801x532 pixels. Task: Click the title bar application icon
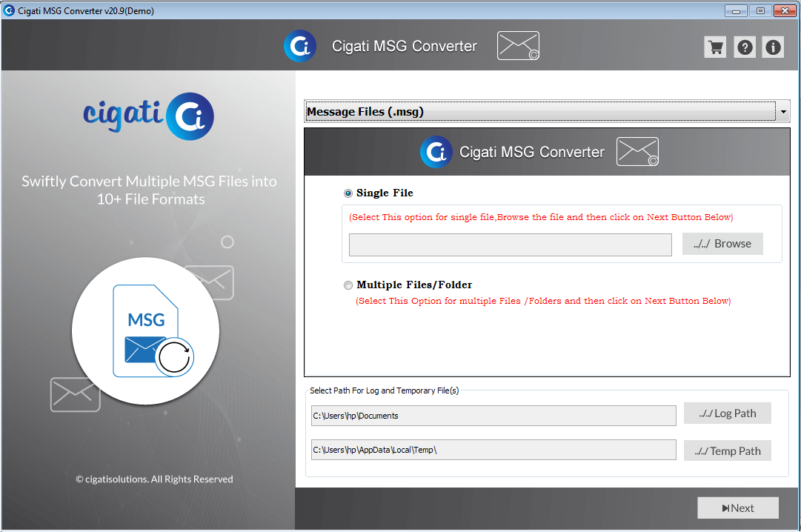9,10
